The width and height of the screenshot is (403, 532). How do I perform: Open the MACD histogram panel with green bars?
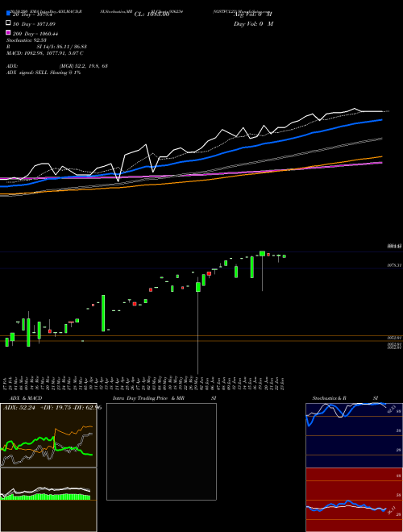(x=48, y=500)
